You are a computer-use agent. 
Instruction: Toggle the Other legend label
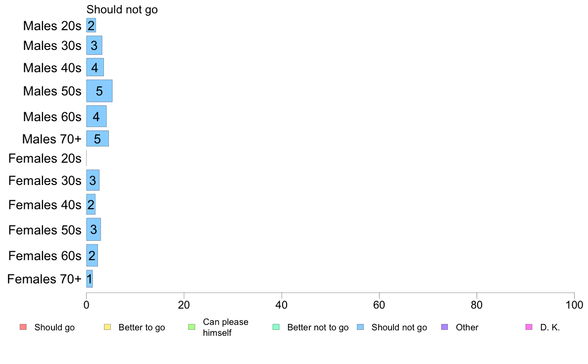tap(467, 327)
